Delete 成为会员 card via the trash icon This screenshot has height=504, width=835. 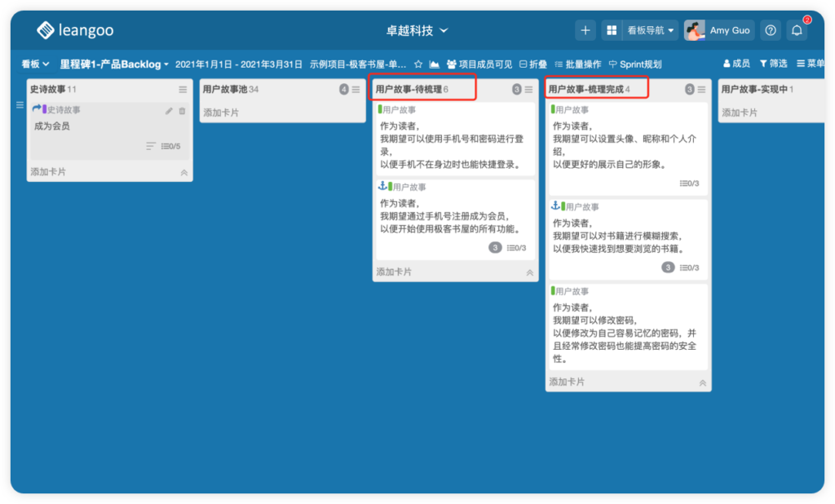coord(182,111)
